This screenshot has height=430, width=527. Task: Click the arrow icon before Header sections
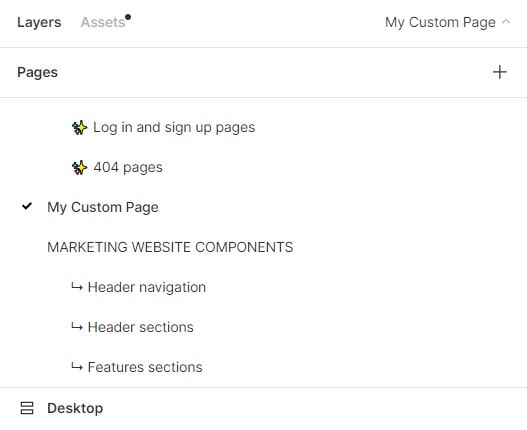click(77, 326)
